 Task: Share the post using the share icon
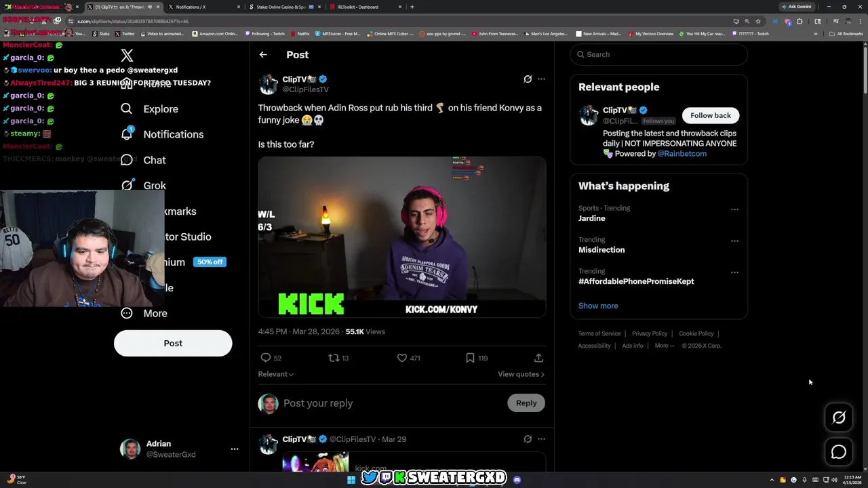(x=538, y=358)
